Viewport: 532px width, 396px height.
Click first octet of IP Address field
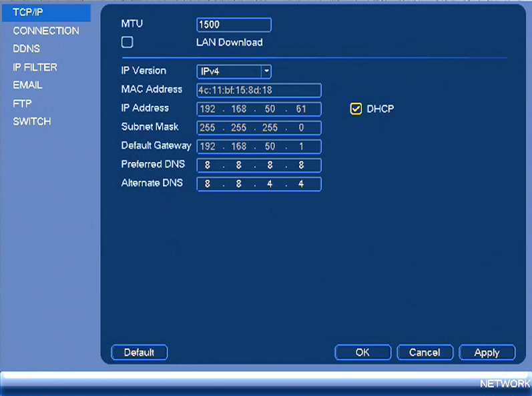[x=208, y=109]
